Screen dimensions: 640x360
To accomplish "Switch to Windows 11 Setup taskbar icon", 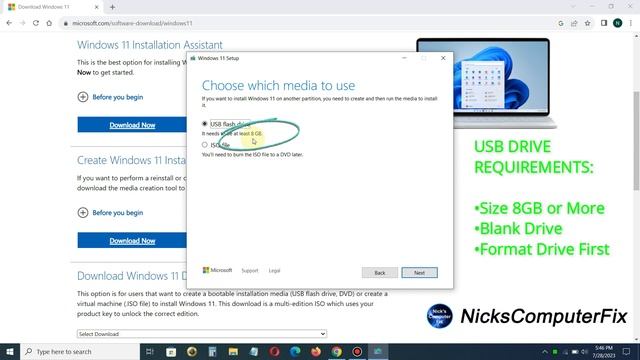I will coord(378,351).
